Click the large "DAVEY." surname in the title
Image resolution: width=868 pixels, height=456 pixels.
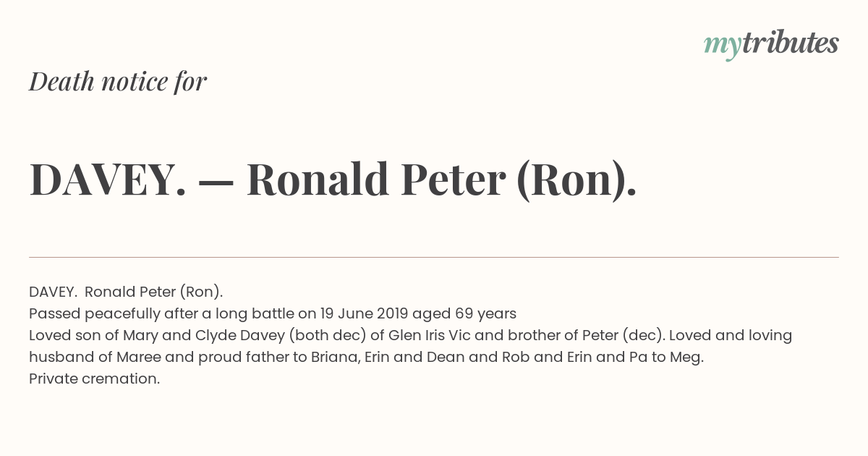108,180
